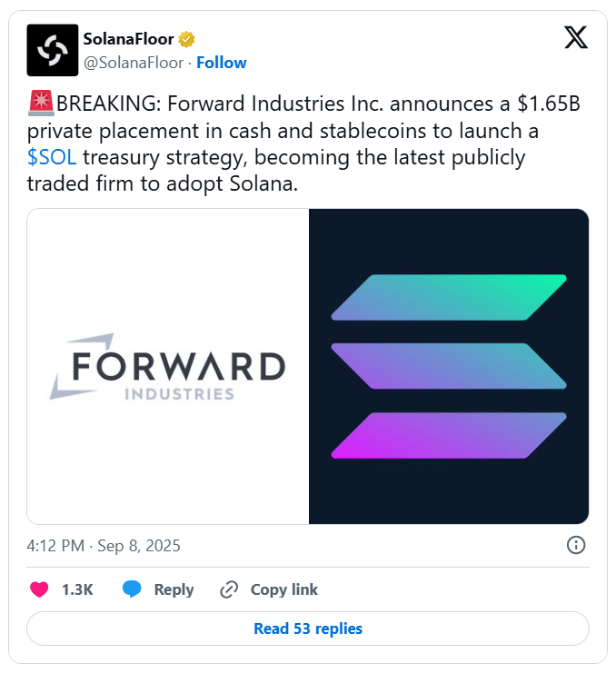Open the Forward Industries logo image
616x673 pixels.
168,366
